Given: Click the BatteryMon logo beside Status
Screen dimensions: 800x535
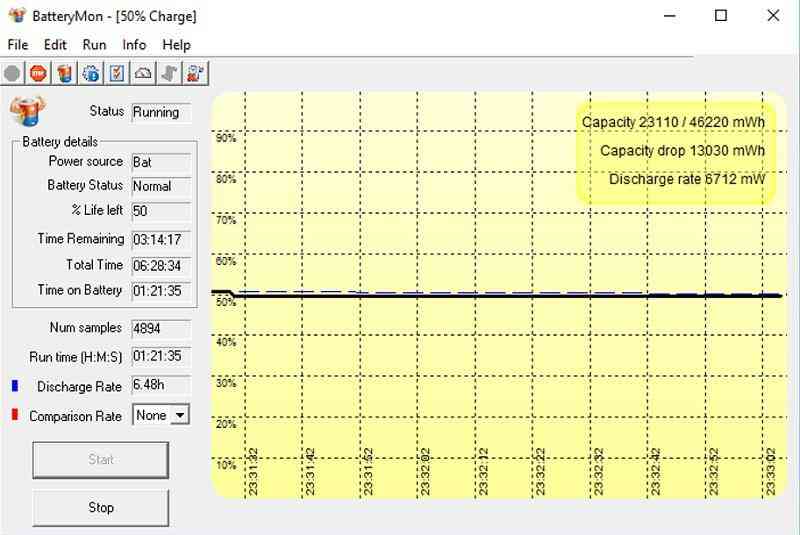Looking at the screenshot, I should [28, 110].
